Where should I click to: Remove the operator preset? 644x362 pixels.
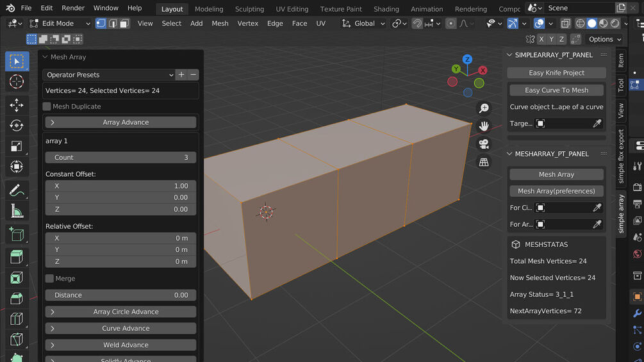pos(193,75)
